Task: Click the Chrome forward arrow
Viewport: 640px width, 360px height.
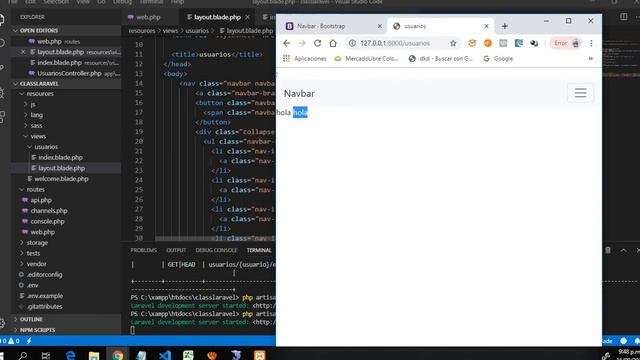Action: click(x=302, y=43)
